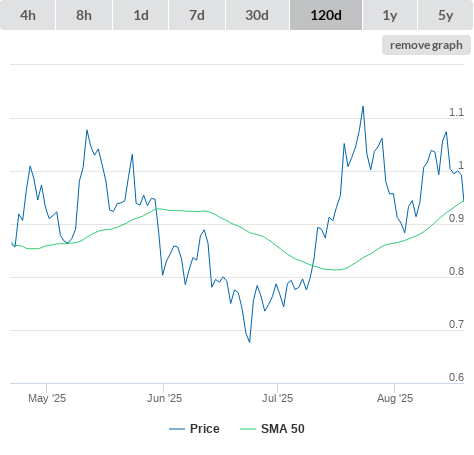Click the Jul '25 axis label
This screenshot has height=455, width=474.
[x=277, y=398]
